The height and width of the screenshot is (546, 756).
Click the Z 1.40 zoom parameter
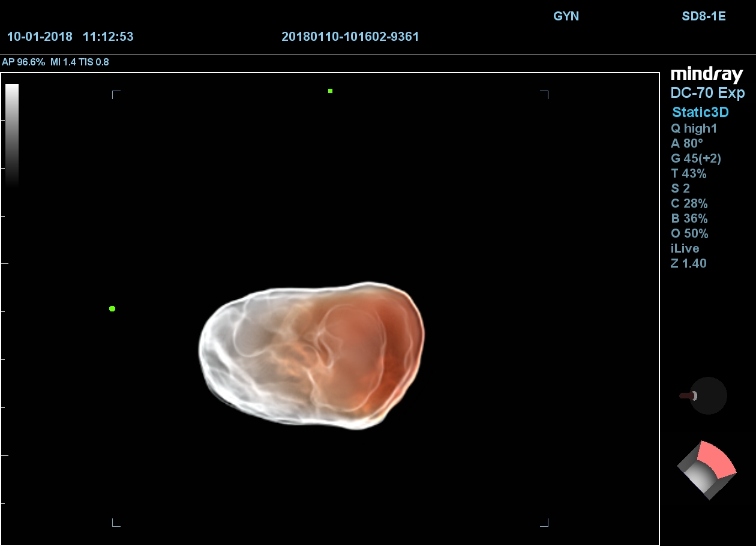click(688, 263)
